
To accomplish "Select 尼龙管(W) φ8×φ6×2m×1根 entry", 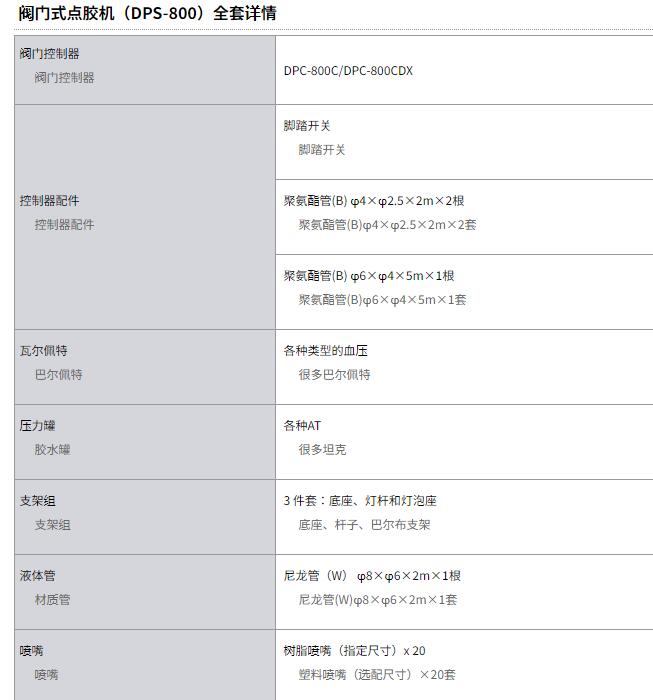I will (372, 576).
